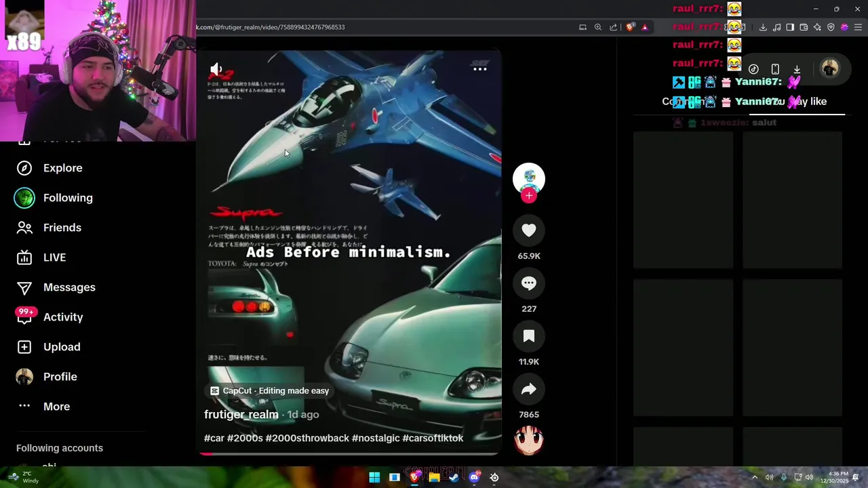Image resolution: width=868 pixels, height=488 pixels.
Task: Click the TikTok coins icon in header
Action: tap(753, 69)
